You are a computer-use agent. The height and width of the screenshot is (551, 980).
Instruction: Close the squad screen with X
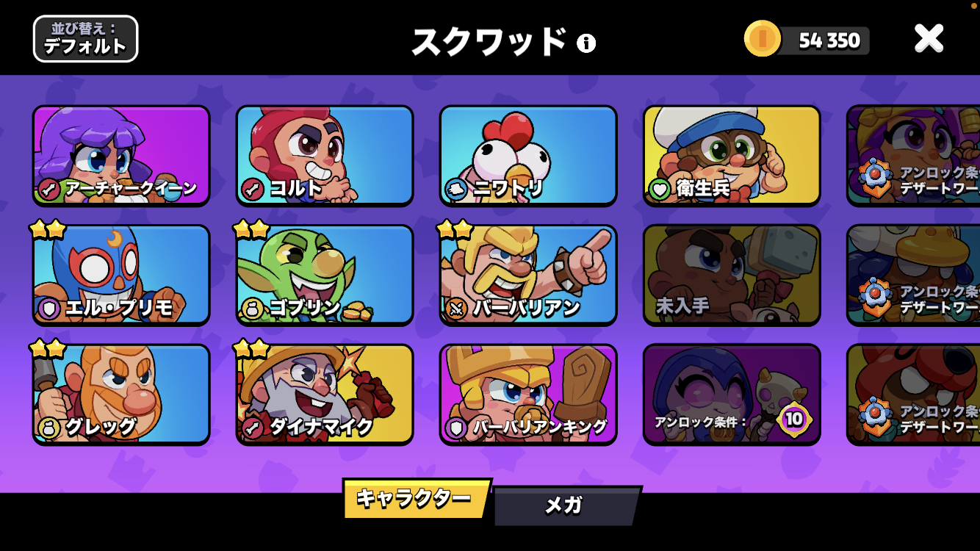[x=929, y=39]
